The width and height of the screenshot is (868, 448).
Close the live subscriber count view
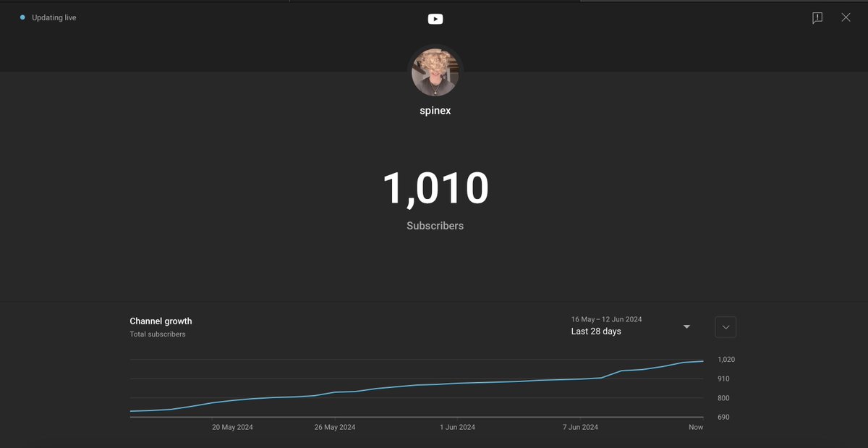tap(846, 17)
